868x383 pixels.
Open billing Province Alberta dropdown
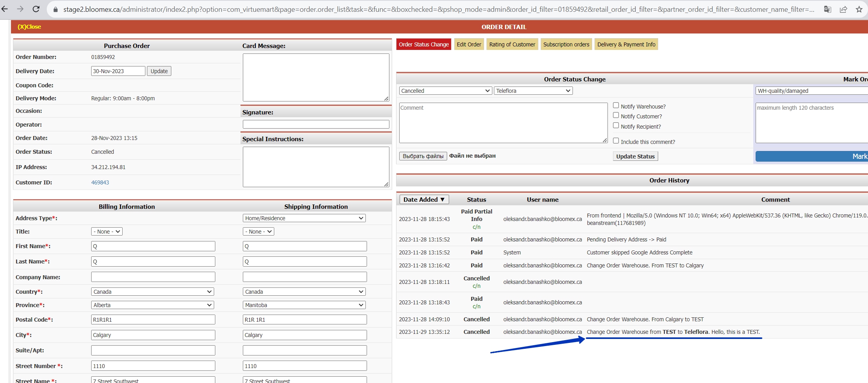(152, 305)
